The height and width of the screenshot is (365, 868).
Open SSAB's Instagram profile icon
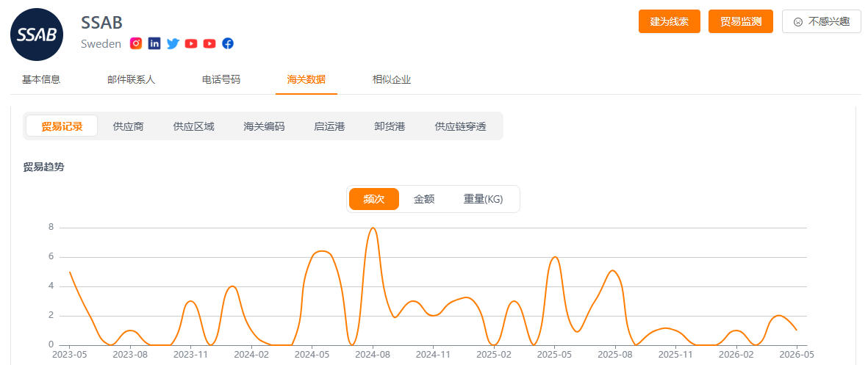[x=136, y=43]
